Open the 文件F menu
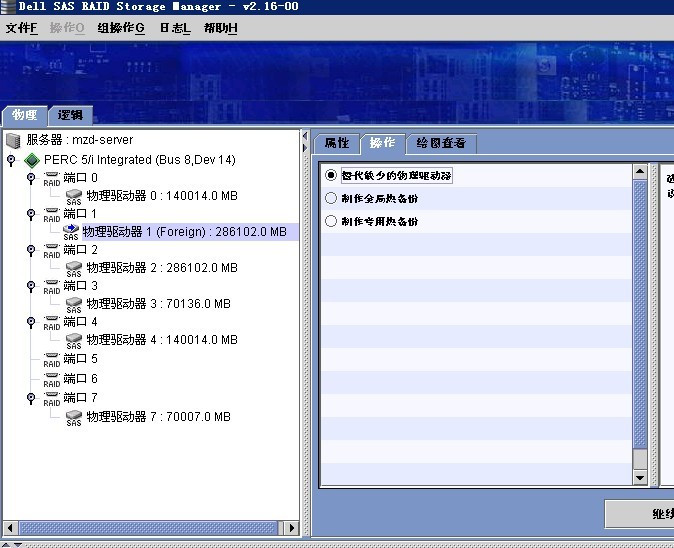The width and height of the screenshot is (674, 548). pos(21,28)
